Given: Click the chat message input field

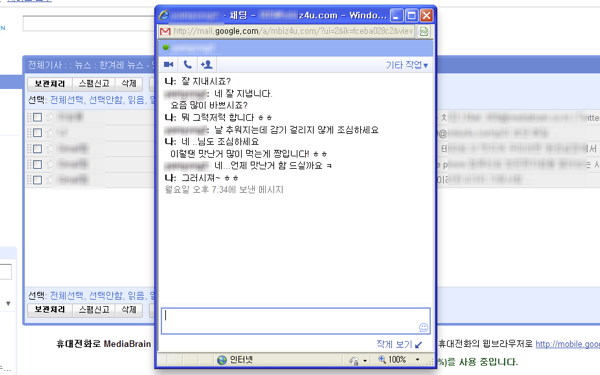Looking at the screenshot, I should (295, 321).
